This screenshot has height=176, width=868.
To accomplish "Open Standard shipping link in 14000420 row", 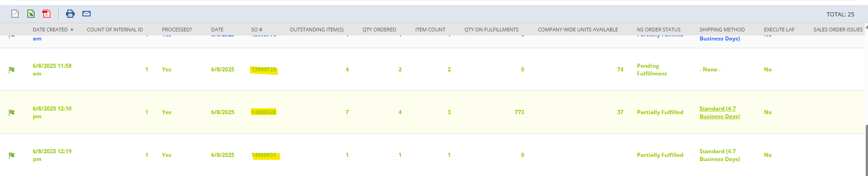I will [720, 112].
